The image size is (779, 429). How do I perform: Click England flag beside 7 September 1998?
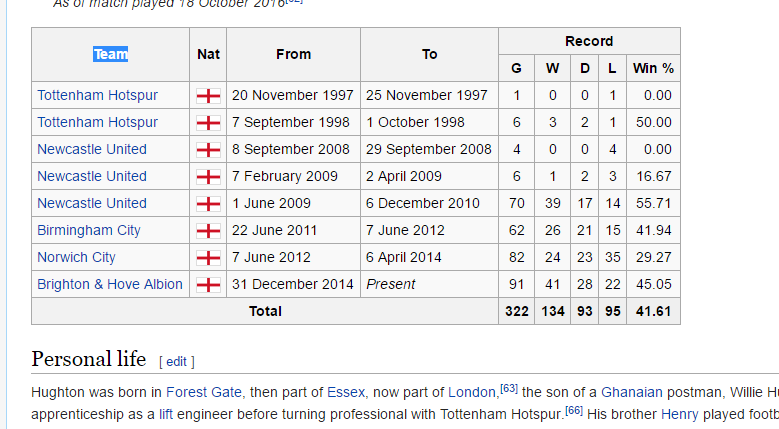click(x=208, y=123)
